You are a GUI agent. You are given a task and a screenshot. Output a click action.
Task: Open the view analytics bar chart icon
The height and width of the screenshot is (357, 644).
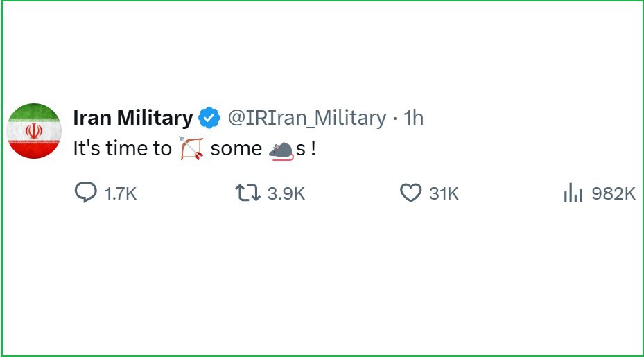click(x=573, y=193)
